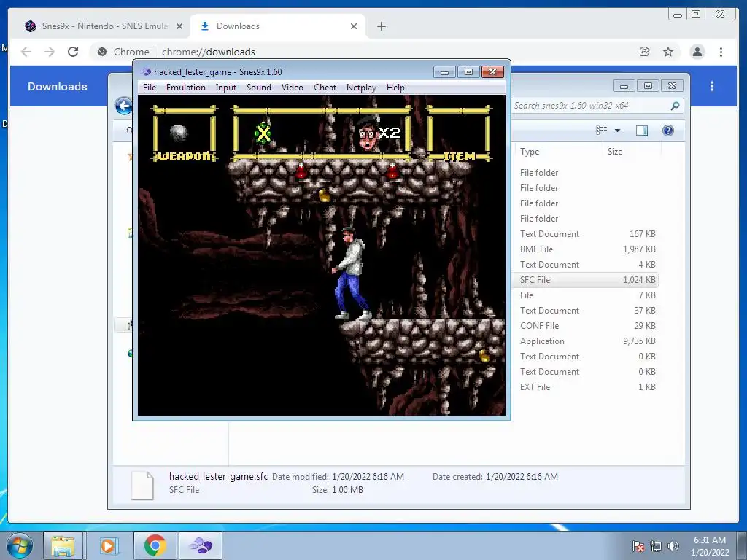Screen dimensions: 747x560
Task: Switch to Snes9x from the taskbar
Action: [x=201, y=545]
